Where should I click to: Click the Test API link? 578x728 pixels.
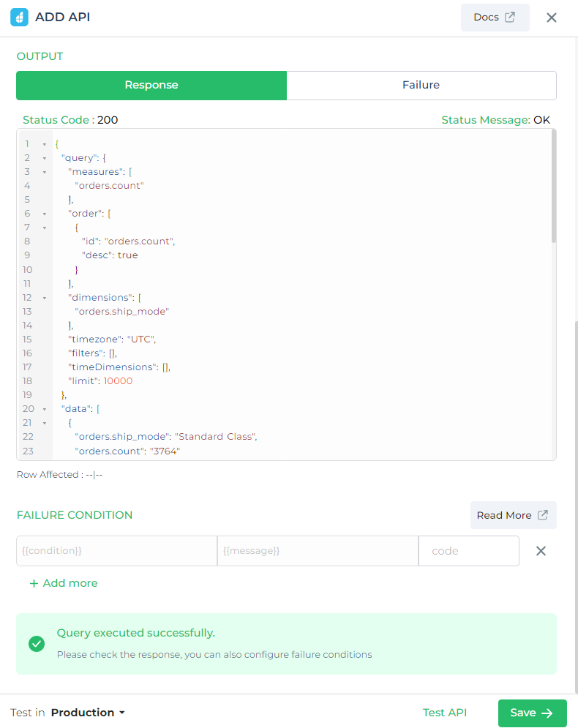click(445, 713)
